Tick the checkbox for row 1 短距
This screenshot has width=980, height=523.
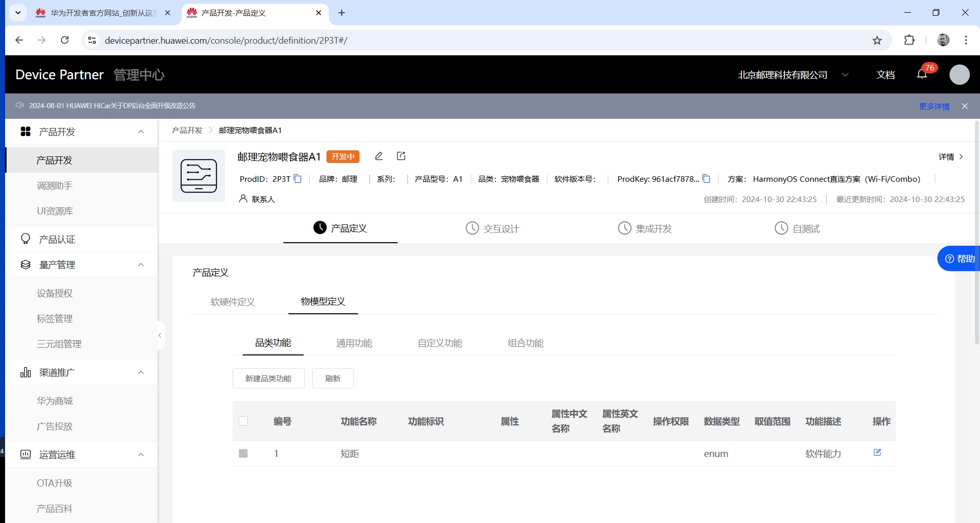(243, 453)
